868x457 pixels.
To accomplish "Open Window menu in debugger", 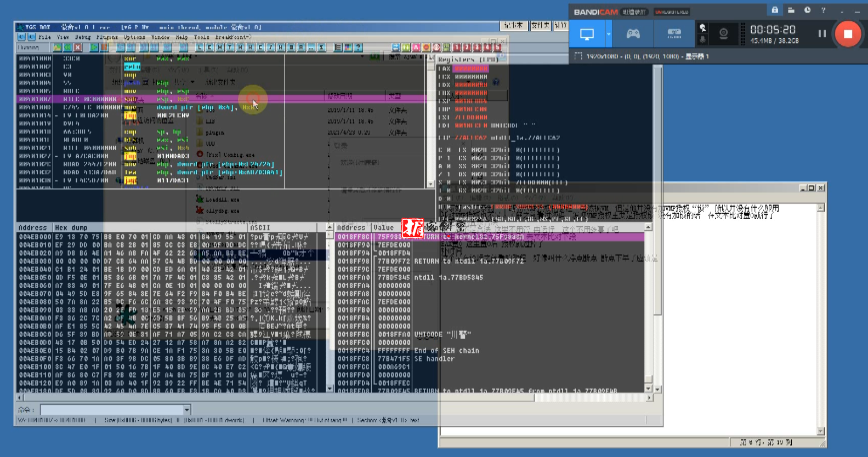I will pos(160,37).
